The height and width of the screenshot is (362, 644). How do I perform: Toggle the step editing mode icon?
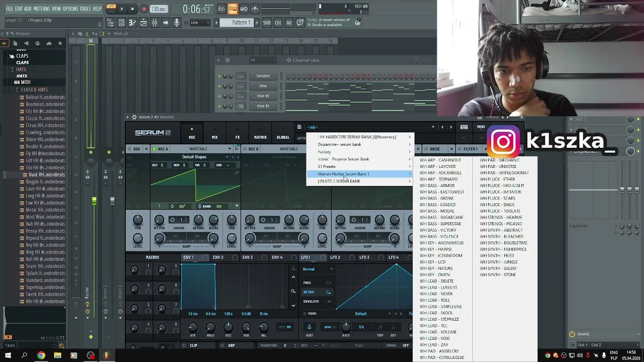click(x=232, y=9)
